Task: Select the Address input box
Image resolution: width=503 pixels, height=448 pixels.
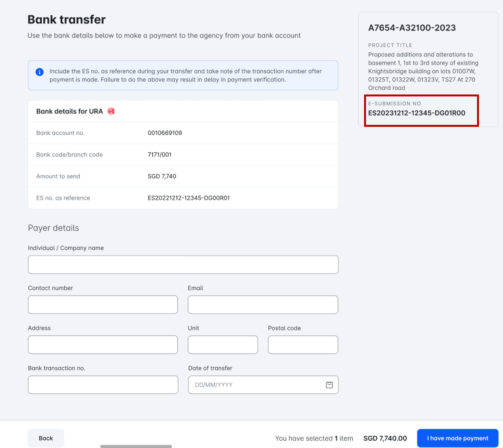Action: 103,345
